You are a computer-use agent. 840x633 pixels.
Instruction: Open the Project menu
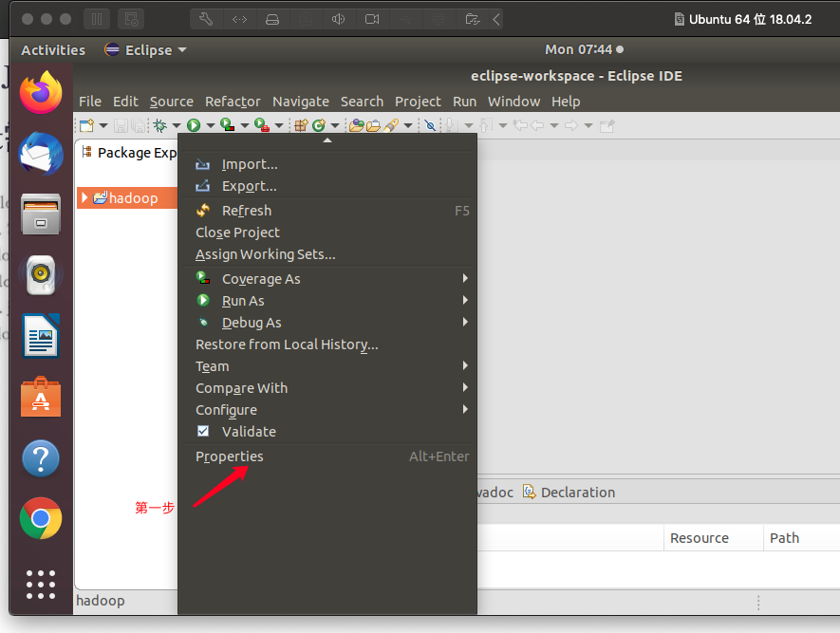[418, 102]
